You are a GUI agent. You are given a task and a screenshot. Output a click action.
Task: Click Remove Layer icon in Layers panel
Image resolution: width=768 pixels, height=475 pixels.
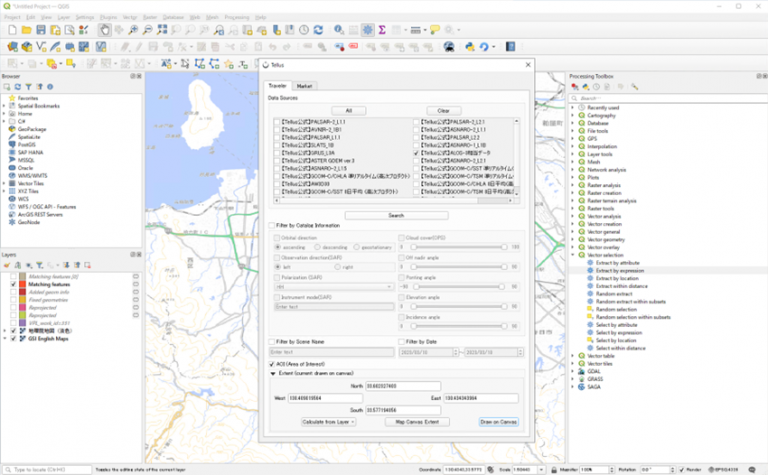[88, 265]
